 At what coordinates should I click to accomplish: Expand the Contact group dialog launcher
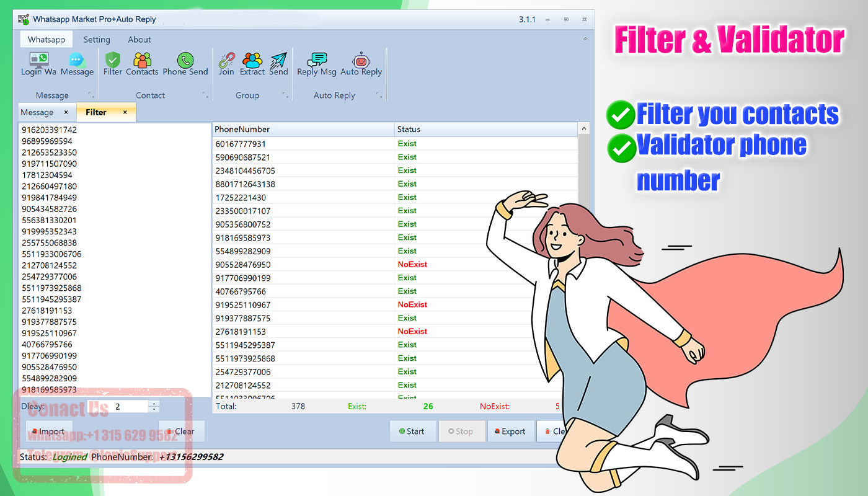click(x=205, y=95)
